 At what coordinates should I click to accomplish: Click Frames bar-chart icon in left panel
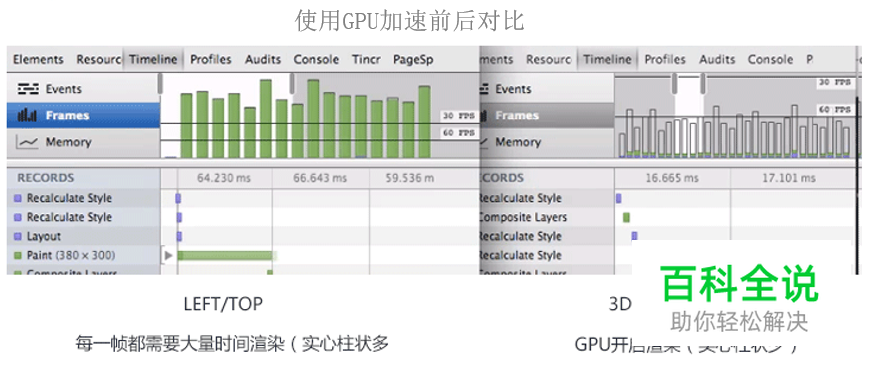[27, 116]
